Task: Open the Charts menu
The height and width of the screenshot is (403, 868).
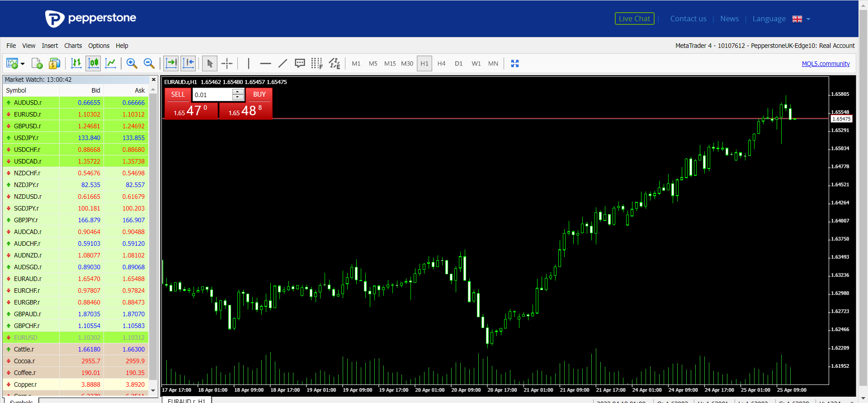Action: (x=73, y=46)
